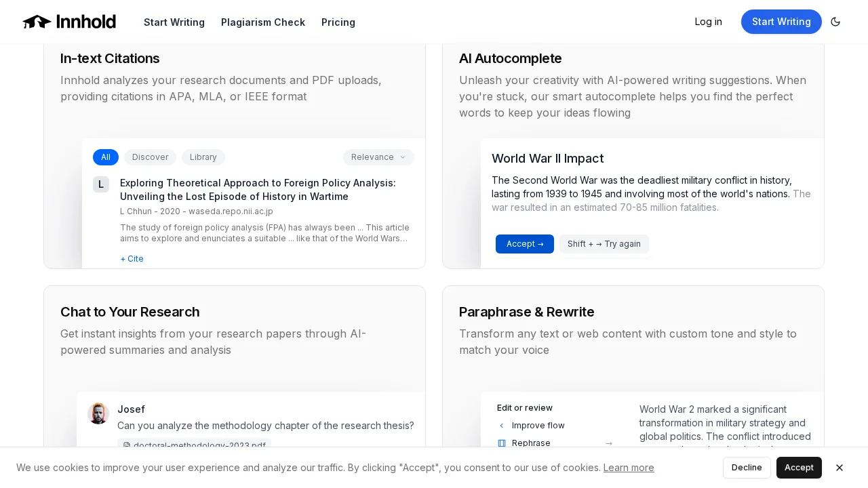Screen dimensions: 868x488
Task: Close the cookie banner with the X
Action: tap(840, 468)
